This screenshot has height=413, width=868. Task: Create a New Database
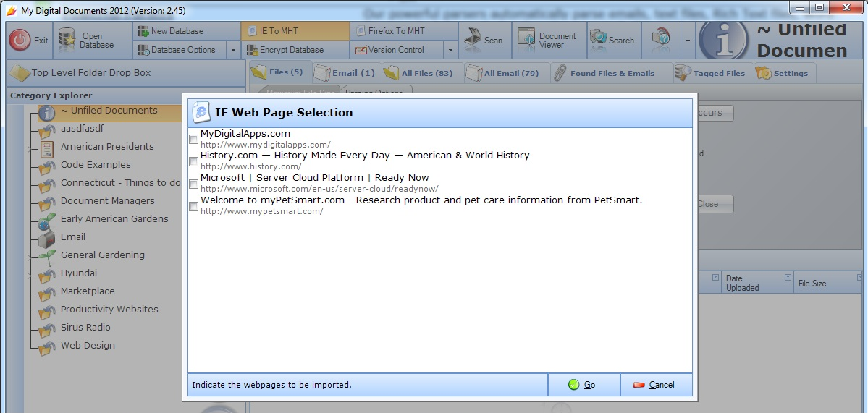click(187, 31)
